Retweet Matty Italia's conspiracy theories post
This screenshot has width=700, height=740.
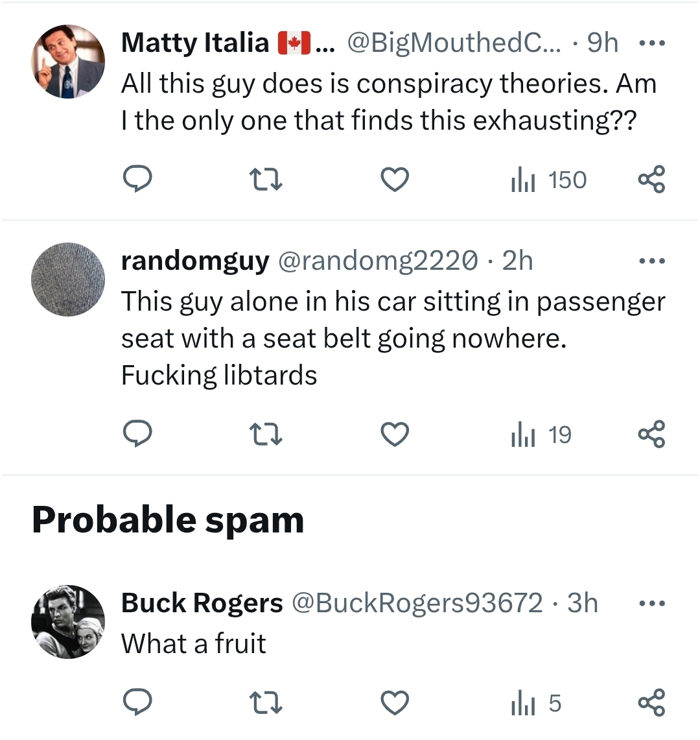[x=266, y=180]
